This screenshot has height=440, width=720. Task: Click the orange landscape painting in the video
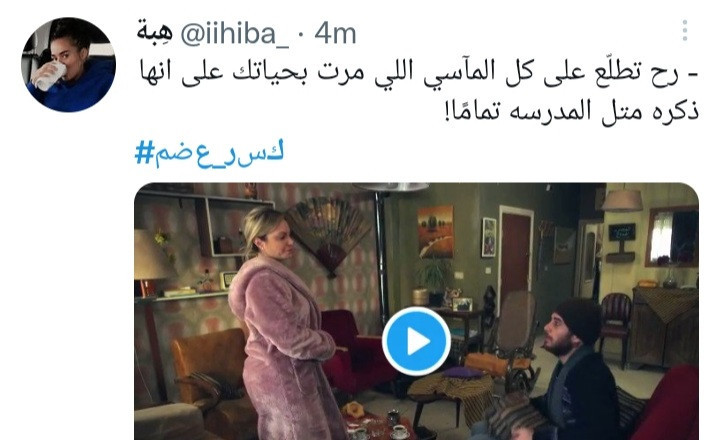[435, 232]
